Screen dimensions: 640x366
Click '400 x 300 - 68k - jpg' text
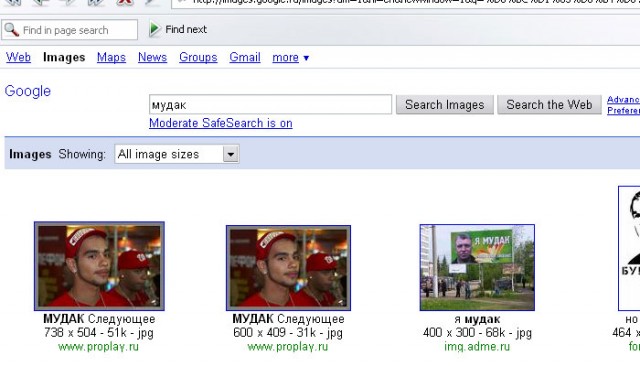click(x=477, y=333)
